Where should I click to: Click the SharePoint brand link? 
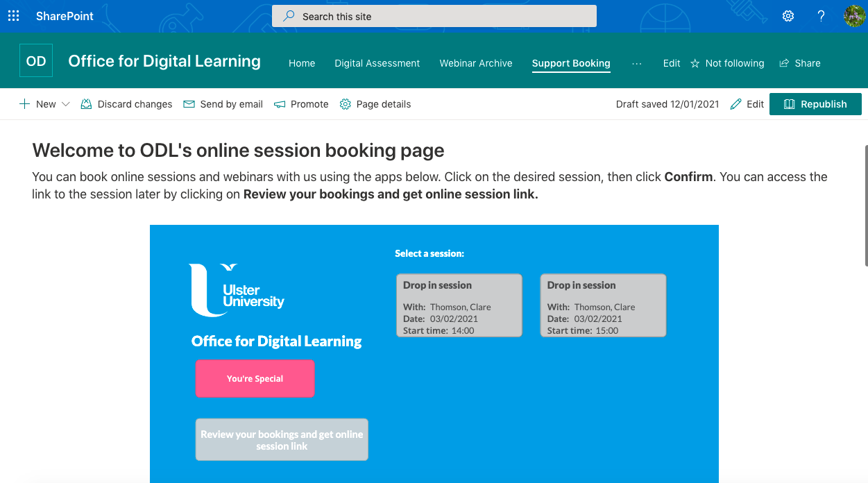tap(65, 16)
